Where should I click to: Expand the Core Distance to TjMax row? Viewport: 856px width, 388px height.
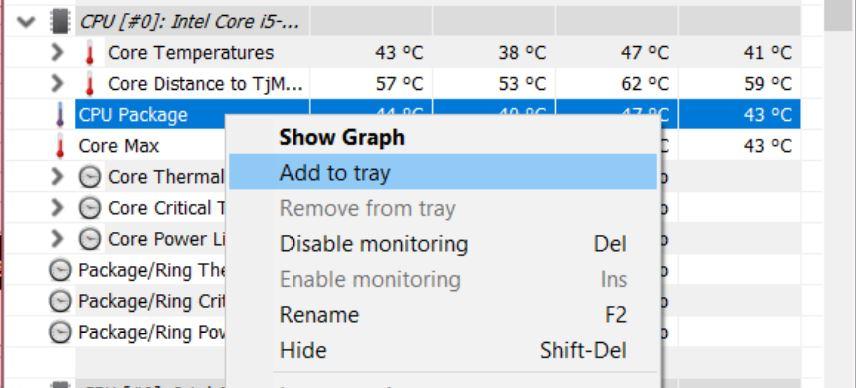[x=57, y=84]
